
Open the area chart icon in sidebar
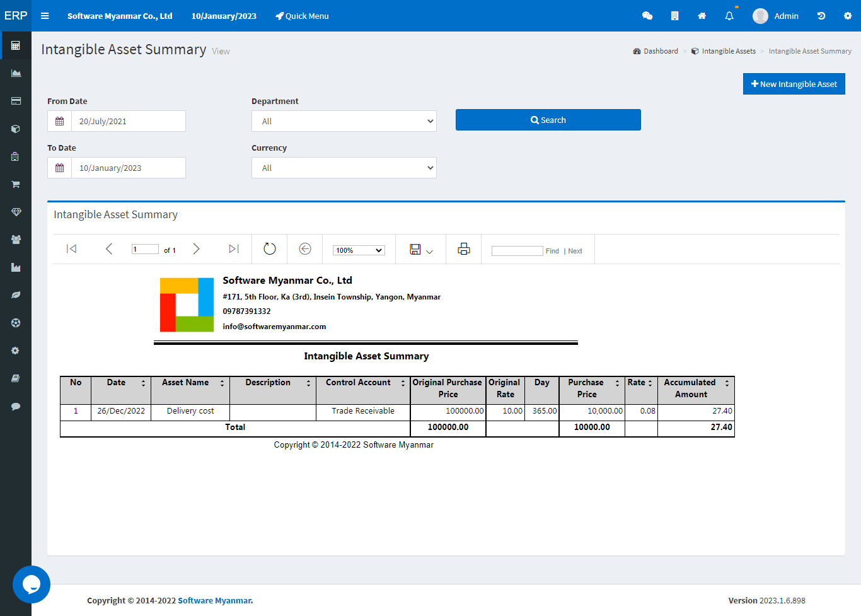[x=16, y=73]
